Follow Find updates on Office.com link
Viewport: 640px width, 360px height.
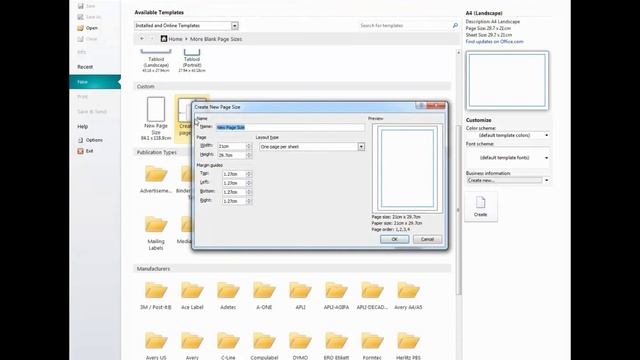click(494, 42)
